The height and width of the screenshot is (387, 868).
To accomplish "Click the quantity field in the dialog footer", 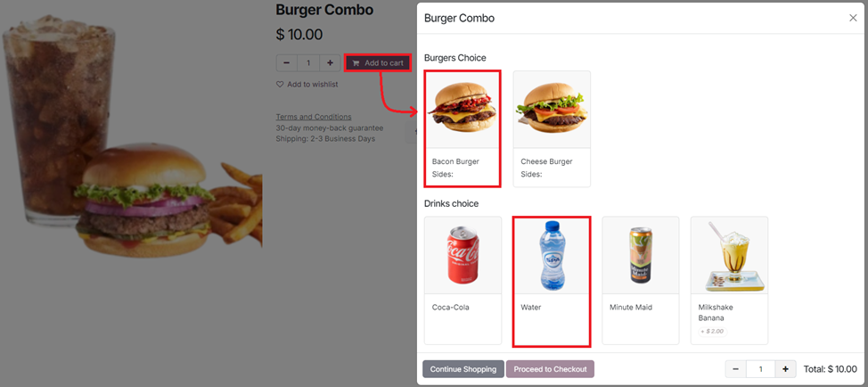I will (760, 369).
